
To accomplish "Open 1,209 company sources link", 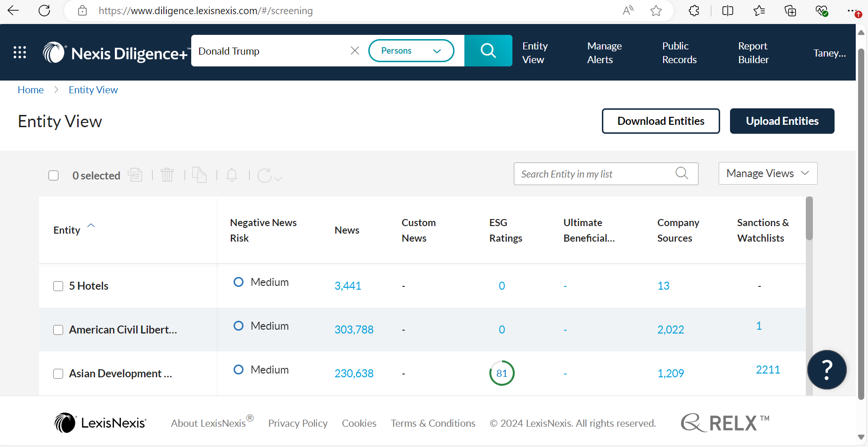I will point(671,374).
